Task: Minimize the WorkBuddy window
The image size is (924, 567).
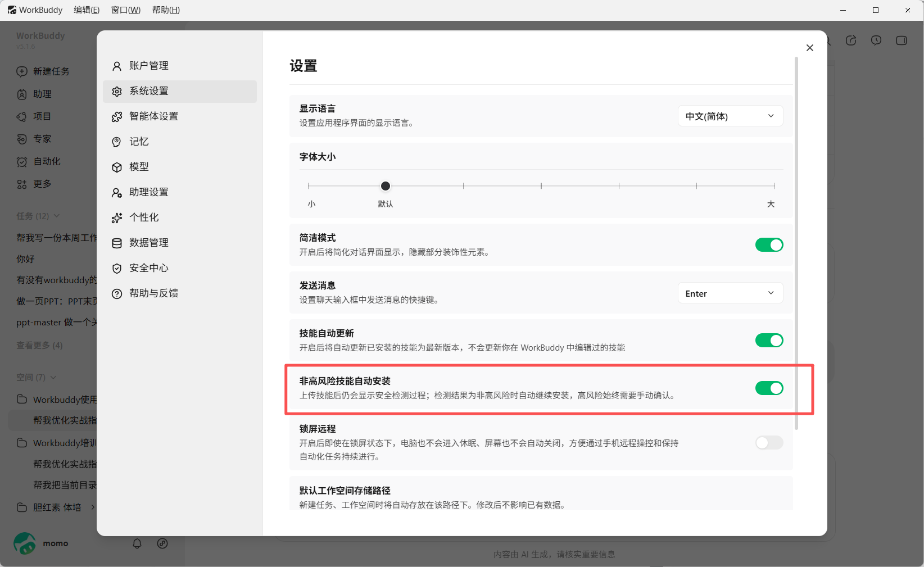Action: tap(844, 10)
